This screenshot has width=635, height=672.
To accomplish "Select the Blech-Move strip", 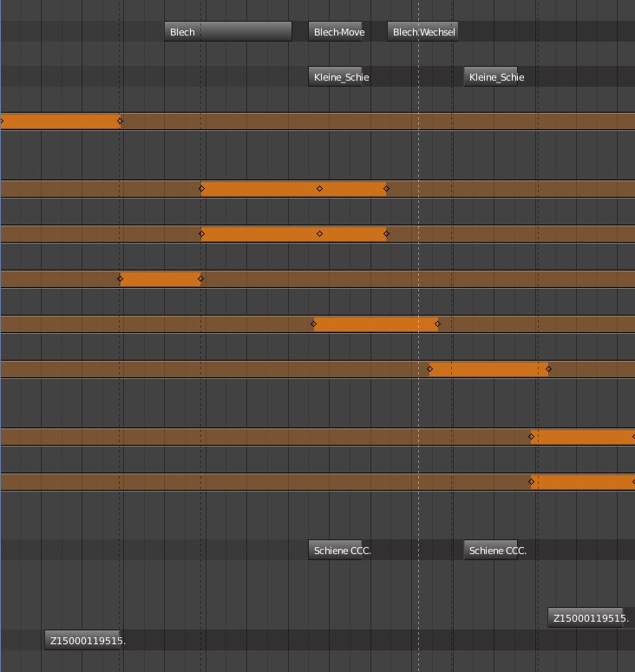I will [x=336, y=32].
